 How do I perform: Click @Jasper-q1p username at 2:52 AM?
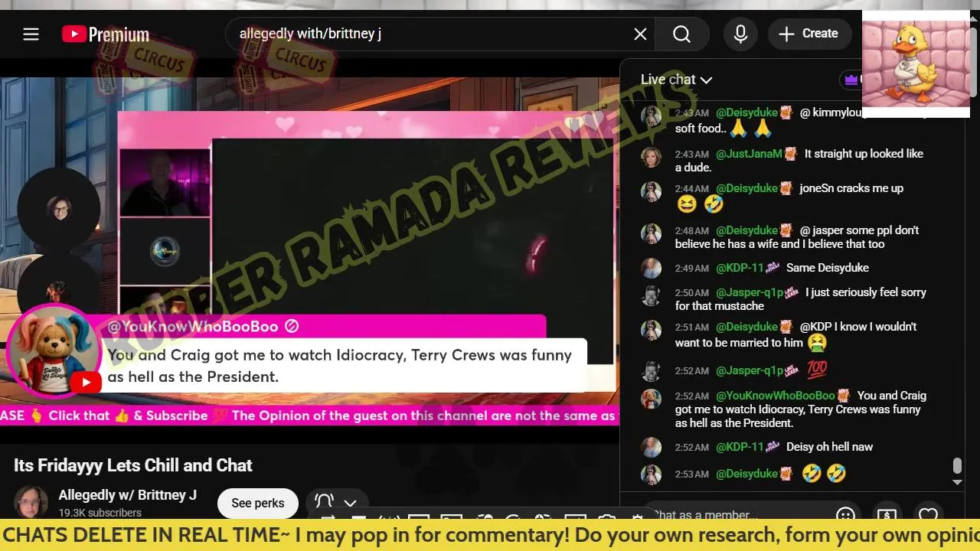tap(750, 370)
